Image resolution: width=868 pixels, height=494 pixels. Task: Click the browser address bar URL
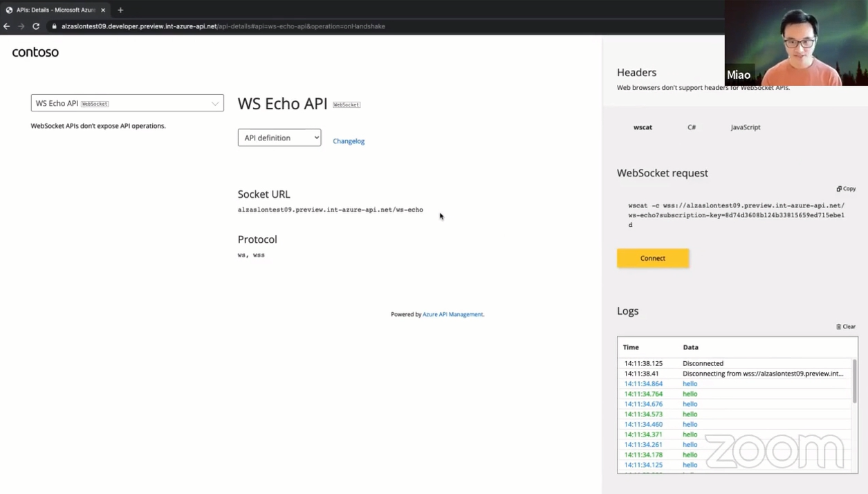[x=223, y=26]
